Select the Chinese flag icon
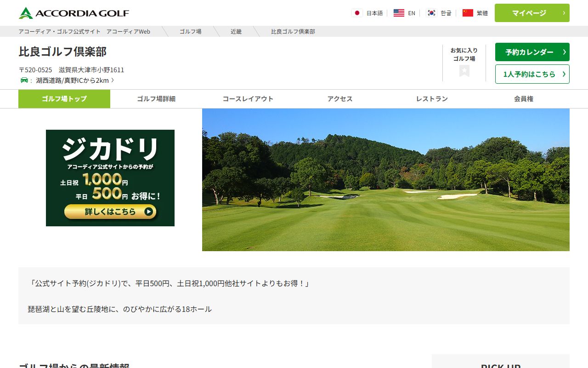 (468, 13)
